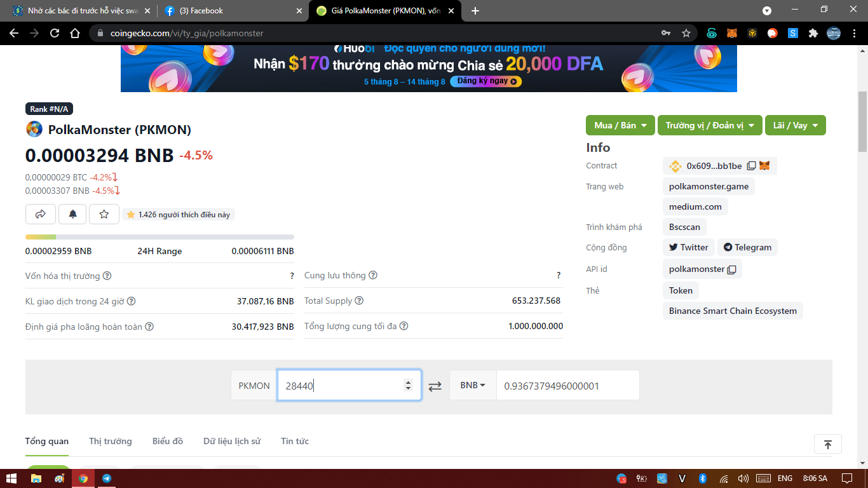This screenshot has height=488, width=868.
Task: Click the BNB converted value field
Action: [567, 385]
